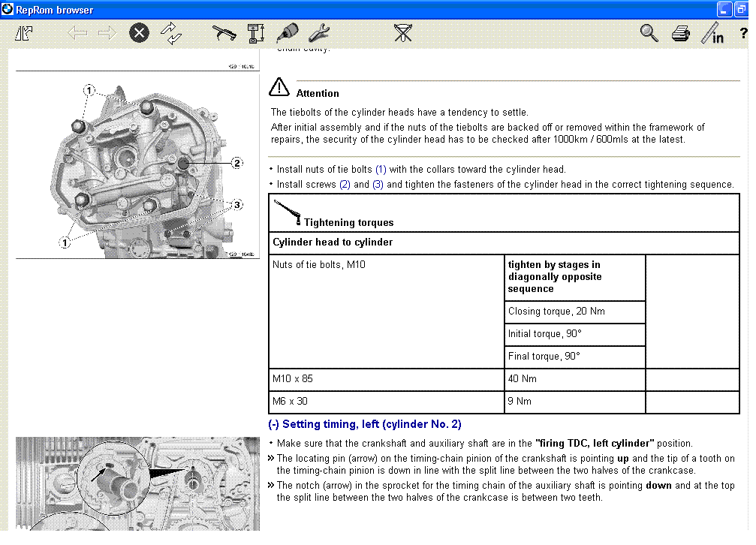This screenshot has height=545, width=756.
Task: Click the 'RepRom browser' window title
Action: coord(55,10)
